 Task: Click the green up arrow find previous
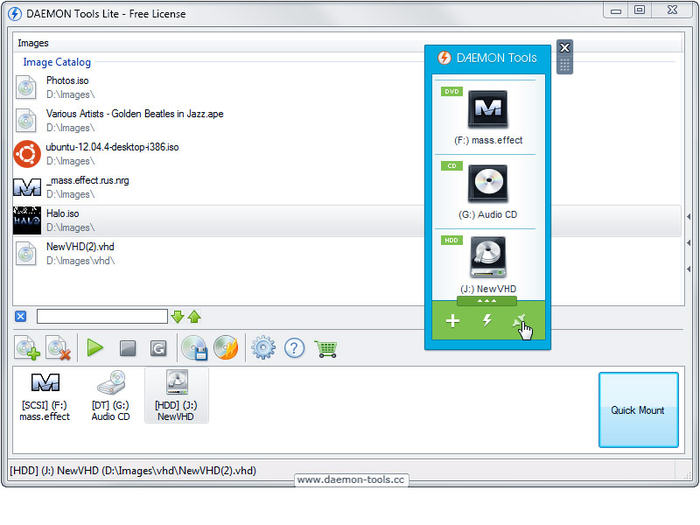pyautogui.click(x=194, y=317)
